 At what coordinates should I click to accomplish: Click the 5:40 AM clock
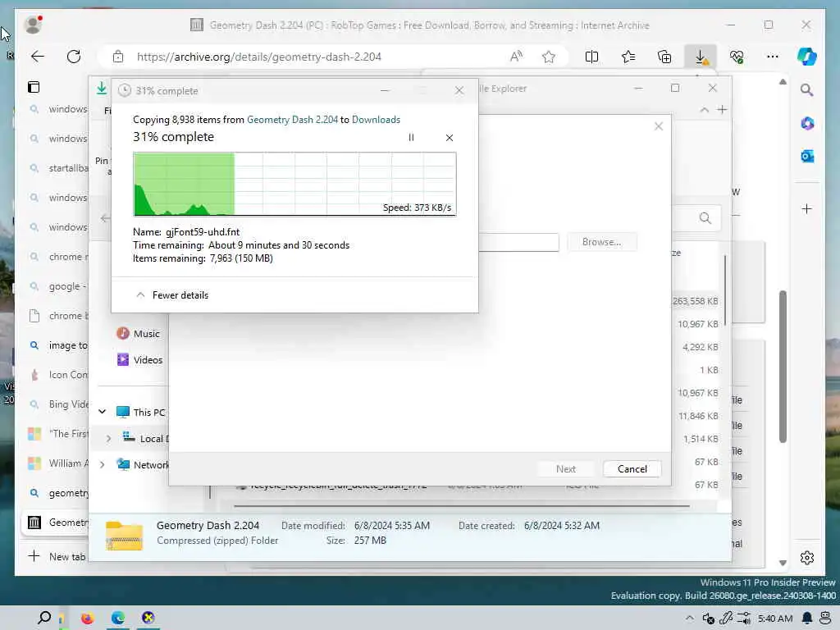(775, 619)
